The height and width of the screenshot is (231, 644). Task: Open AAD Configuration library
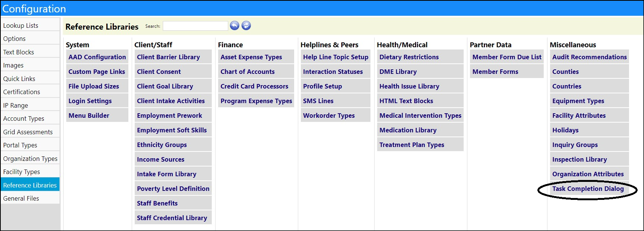tap(97, 57)
